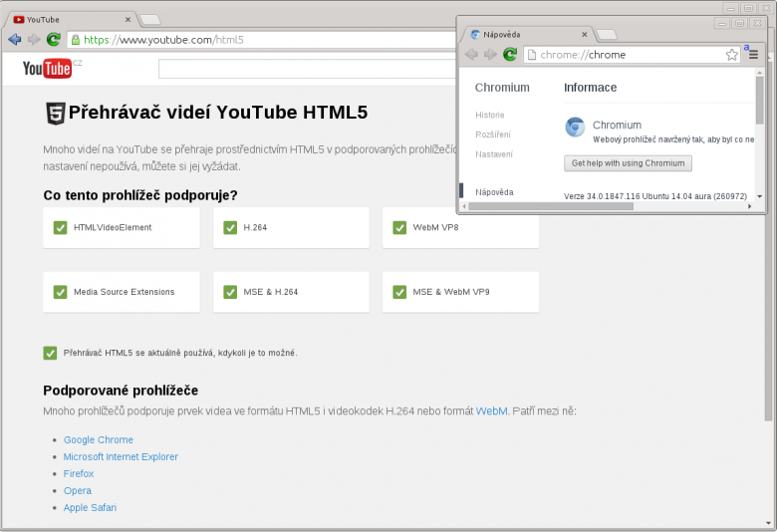
Task: Click the Nápověda horizontal scrollbar thumb
Action: point(551,206)
